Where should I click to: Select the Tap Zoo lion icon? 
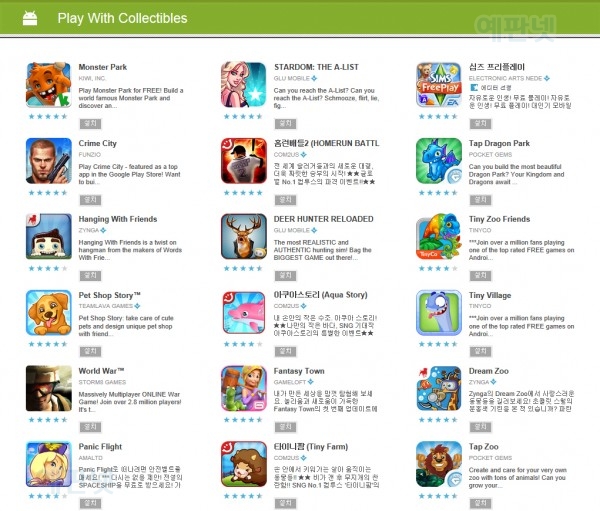(439, 464)
